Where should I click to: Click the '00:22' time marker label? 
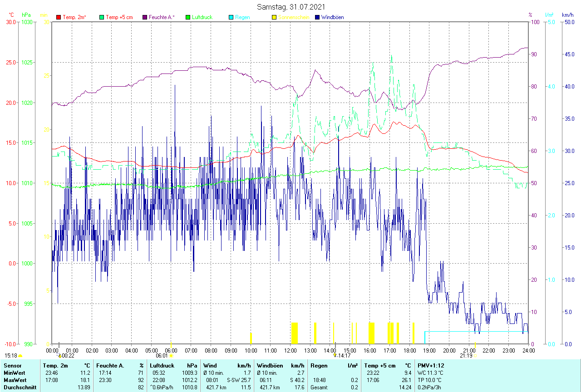pyautogui.click(x=68, y=356)
